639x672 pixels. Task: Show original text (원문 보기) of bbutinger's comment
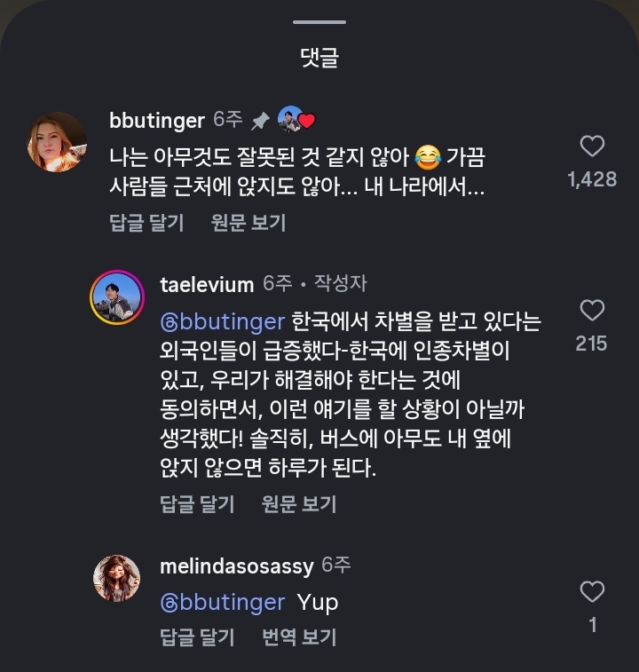coord(248,223)
